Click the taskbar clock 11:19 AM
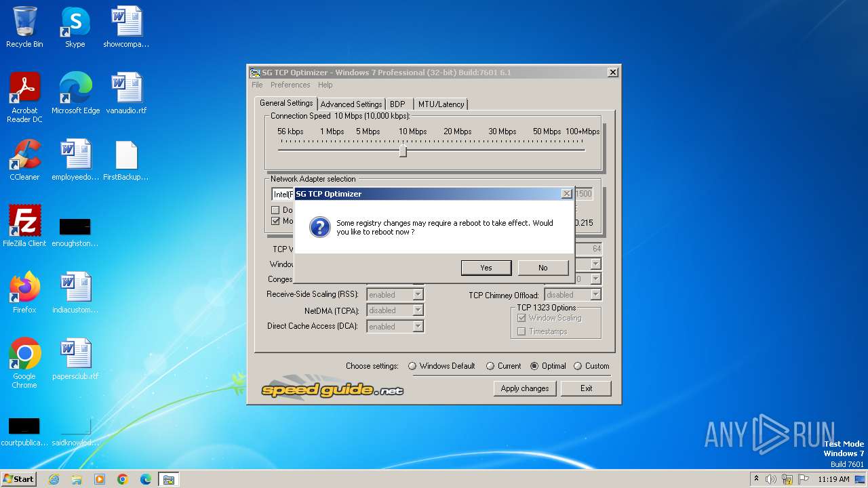The width and height of the screenshot is (868, 488). (833, 479)
